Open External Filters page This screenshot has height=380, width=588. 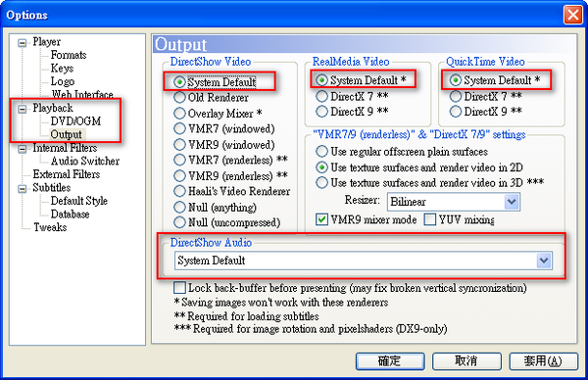click(67, 174)
